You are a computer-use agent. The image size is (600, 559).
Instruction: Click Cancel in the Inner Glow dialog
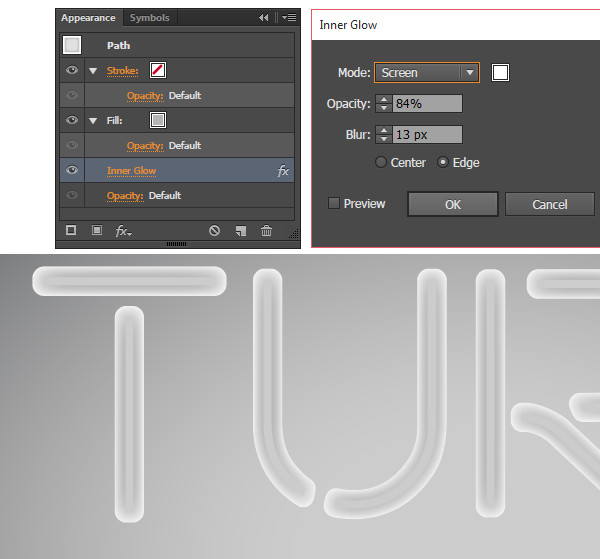pyautogui.click(x=549, y=204)
